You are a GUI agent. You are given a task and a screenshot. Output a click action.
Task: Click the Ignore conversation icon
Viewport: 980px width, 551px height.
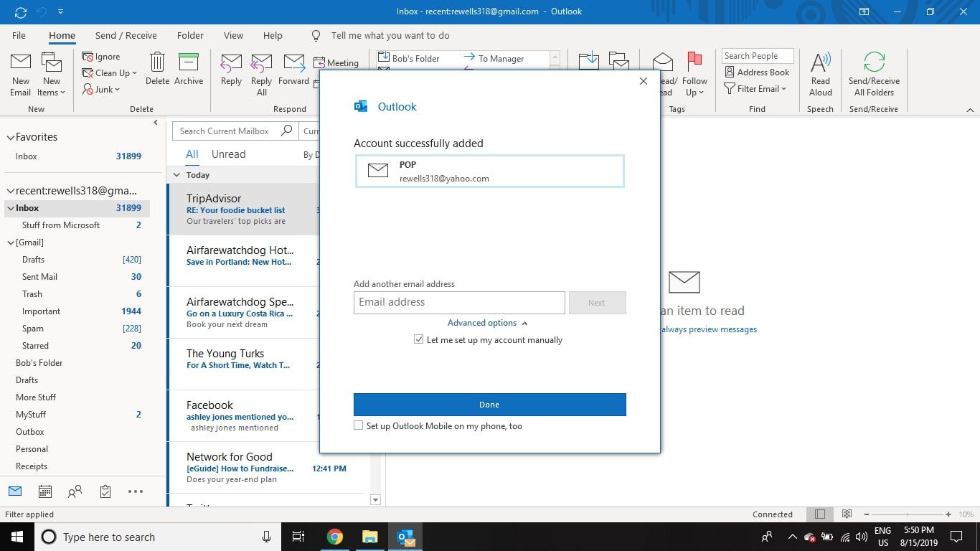coord(88,57)
